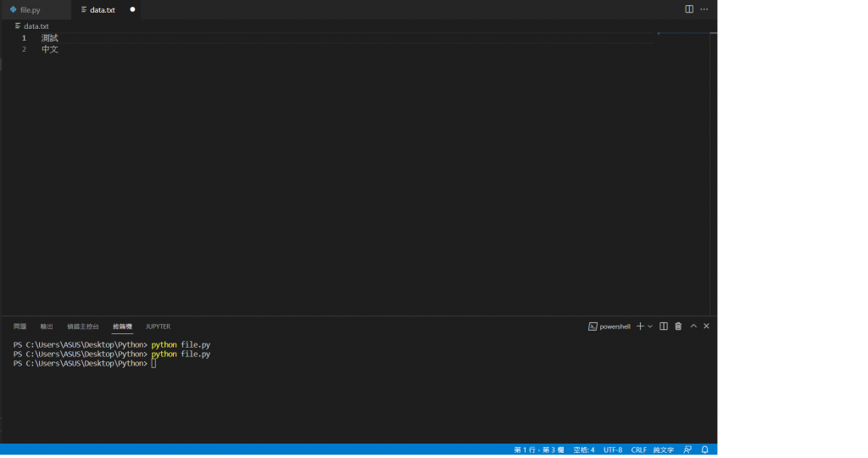Click the terminal prompt input line
The image size is (868, 458).
(86, 363)
